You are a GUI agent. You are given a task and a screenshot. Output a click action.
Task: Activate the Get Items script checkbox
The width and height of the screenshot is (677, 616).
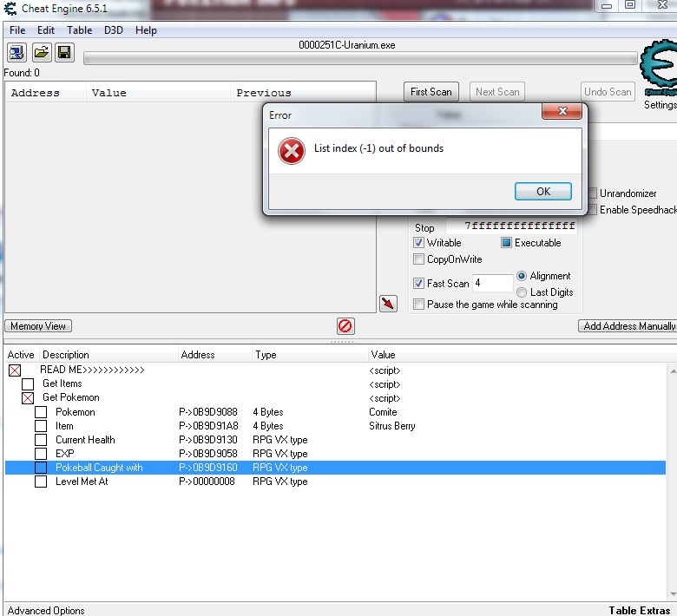(28, 383)
